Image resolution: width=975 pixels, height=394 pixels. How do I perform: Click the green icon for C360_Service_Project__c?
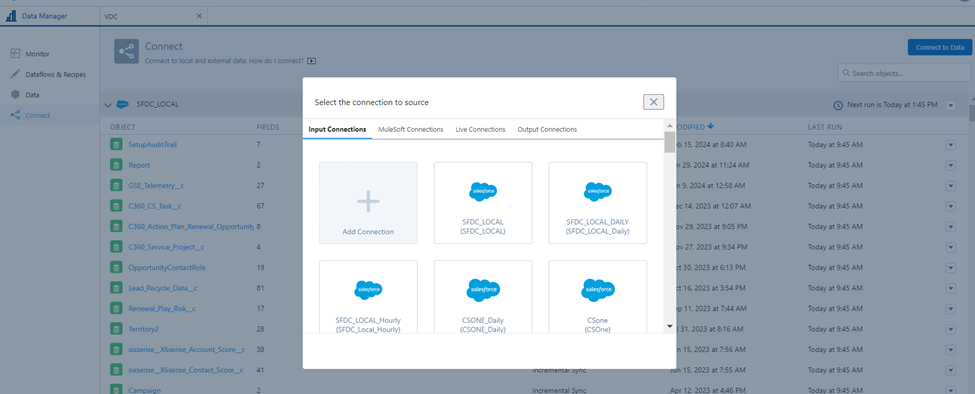click(116, 247)
